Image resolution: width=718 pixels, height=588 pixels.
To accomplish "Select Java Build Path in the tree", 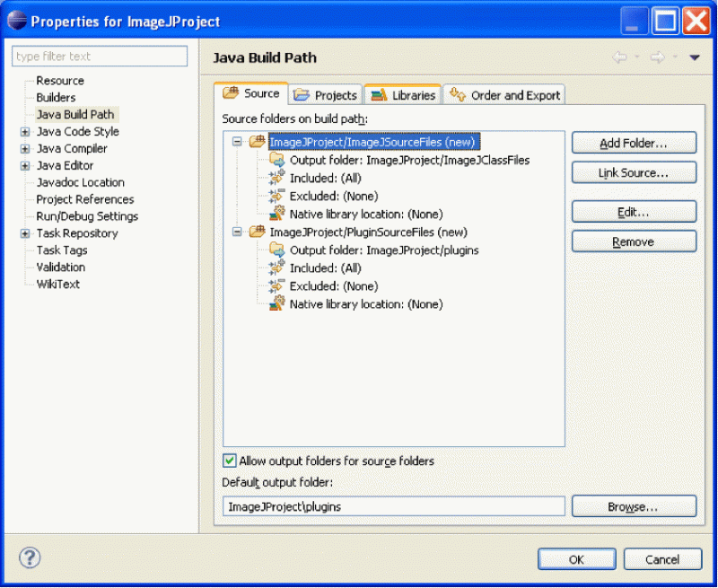I will (75, 115).
